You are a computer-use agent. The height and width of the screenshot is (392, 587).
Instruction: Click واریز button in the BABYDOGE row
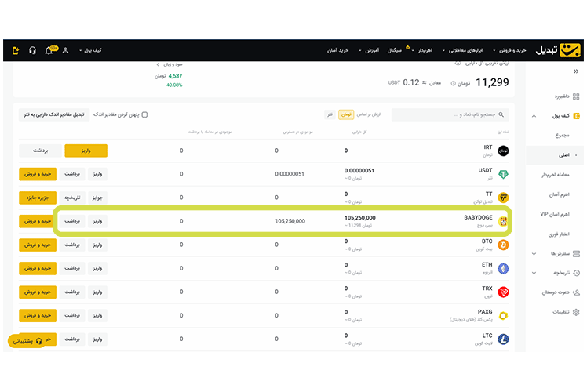click(x=98, y=221)
